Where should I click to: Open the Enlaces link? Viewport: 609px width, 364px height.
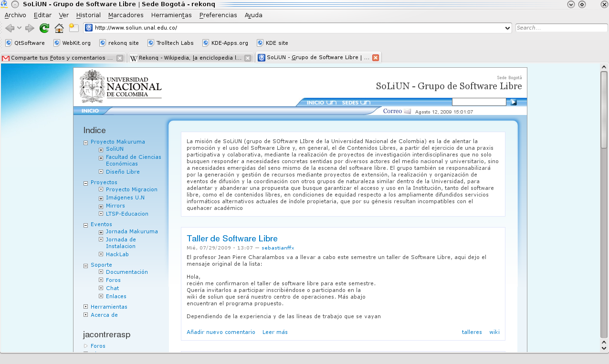pos(116,296)
